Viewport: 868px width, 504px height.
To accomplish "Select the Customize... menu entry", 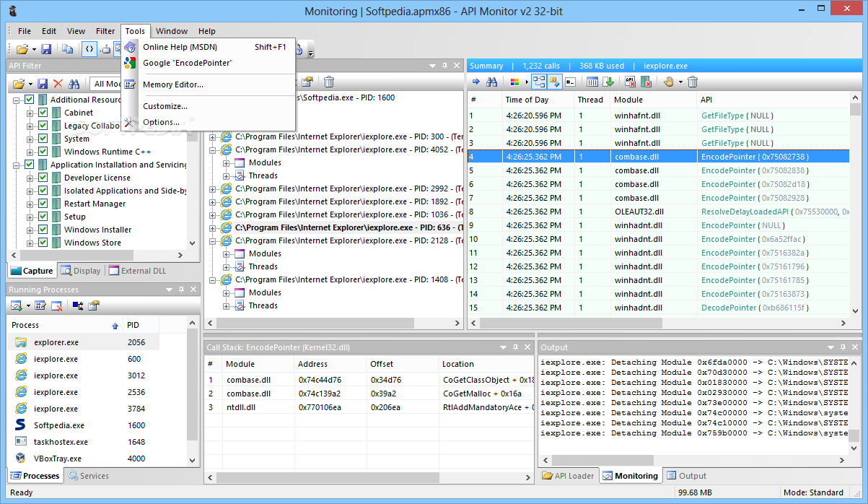I will [209, 106].
